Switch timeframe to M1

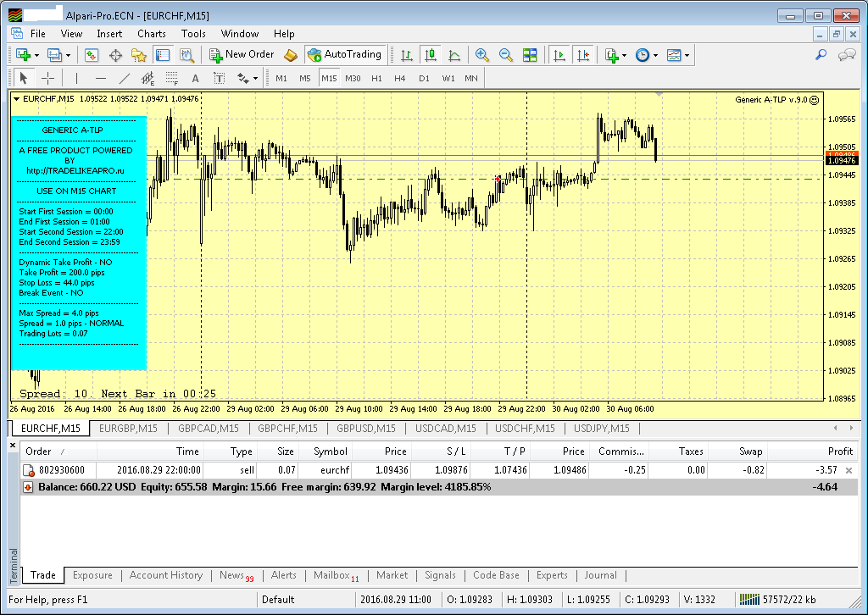pyautogui.click(x=281, y=79)
